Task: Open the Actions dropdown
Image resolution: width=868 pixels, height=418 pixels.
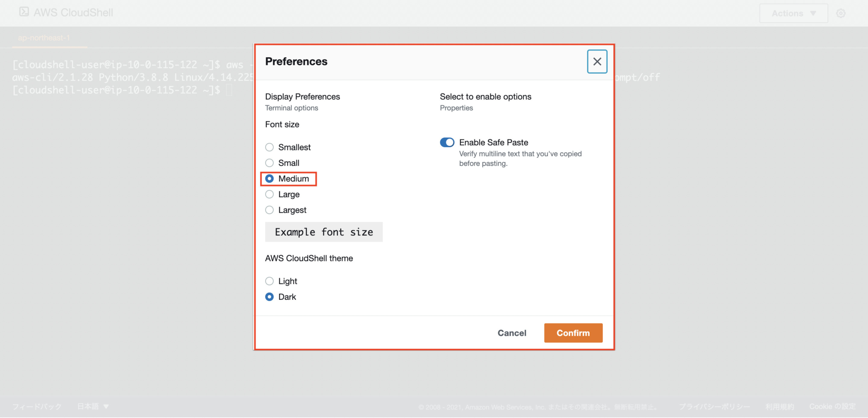Action: tap(793, 13)
